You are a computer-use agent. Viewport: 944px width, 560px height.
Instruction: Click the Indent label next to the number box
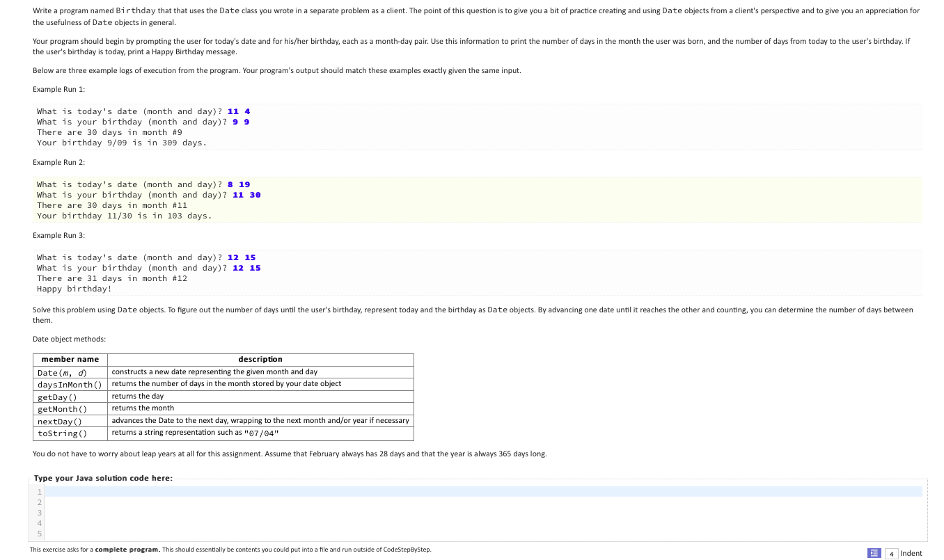pos(911,552)
